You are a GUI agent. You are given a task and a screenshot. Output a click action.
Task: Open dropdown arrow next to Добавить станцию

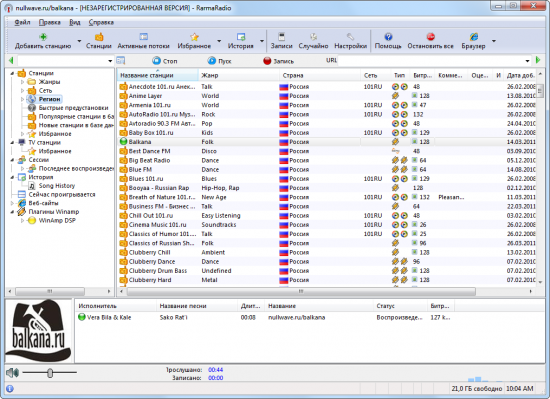click(79, 41)
